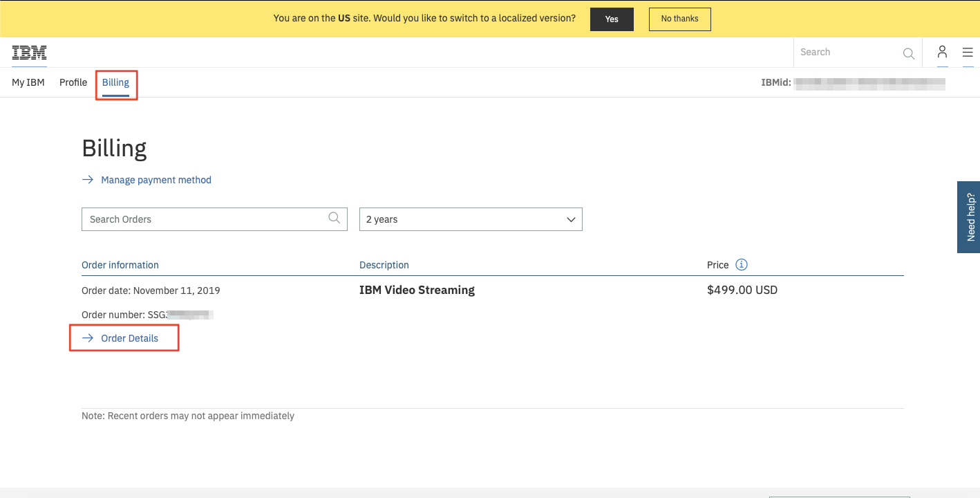This screenshot has width=980, height=498.
Task: Click the IBMid label
Action: click(x=776, y=82)
